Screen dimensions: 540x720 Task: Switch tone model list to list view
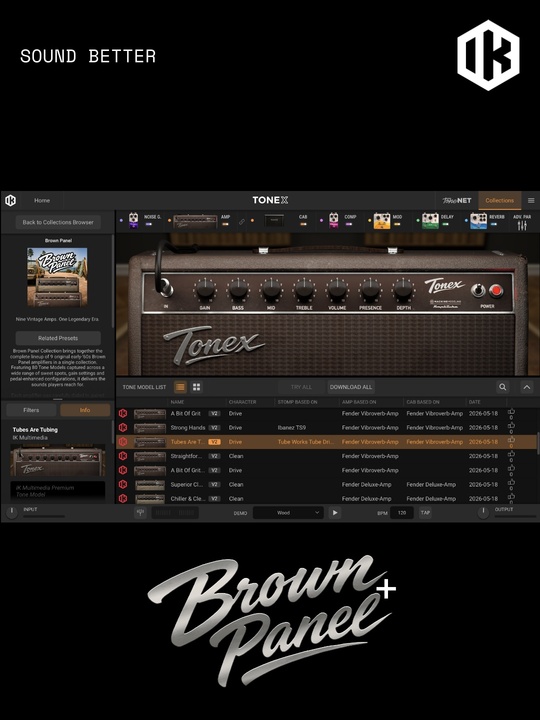coord(180,387)
